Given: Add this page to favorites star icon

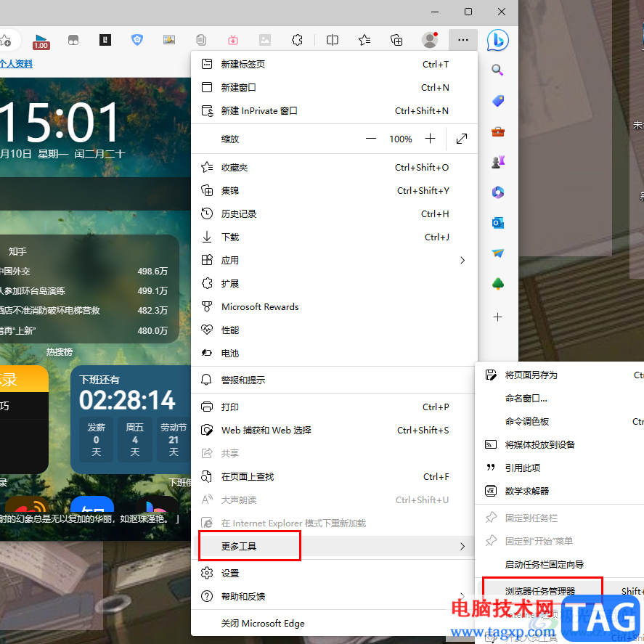Looking at the screenshot, I should [x=6, y=41].
